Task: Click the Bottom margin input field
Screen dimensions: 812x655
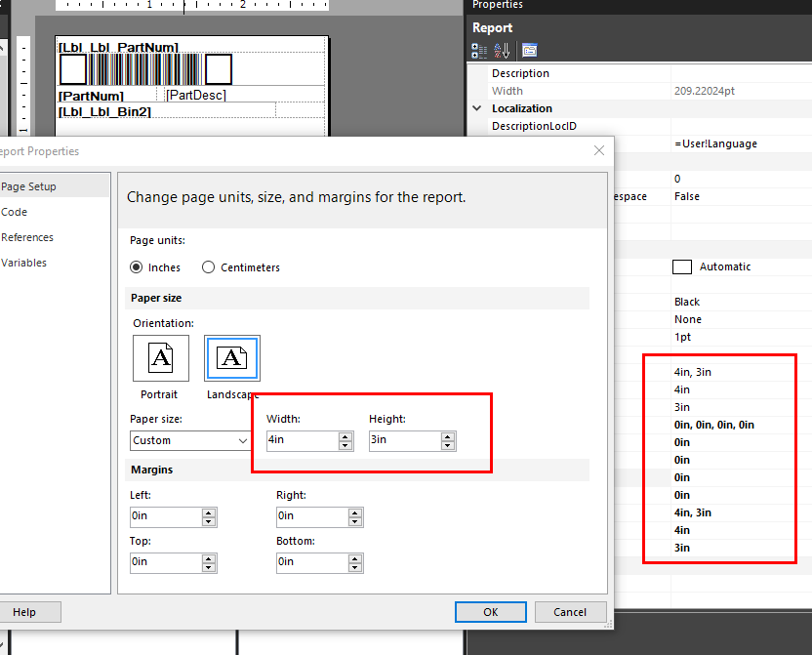Action: click(312, 563)
